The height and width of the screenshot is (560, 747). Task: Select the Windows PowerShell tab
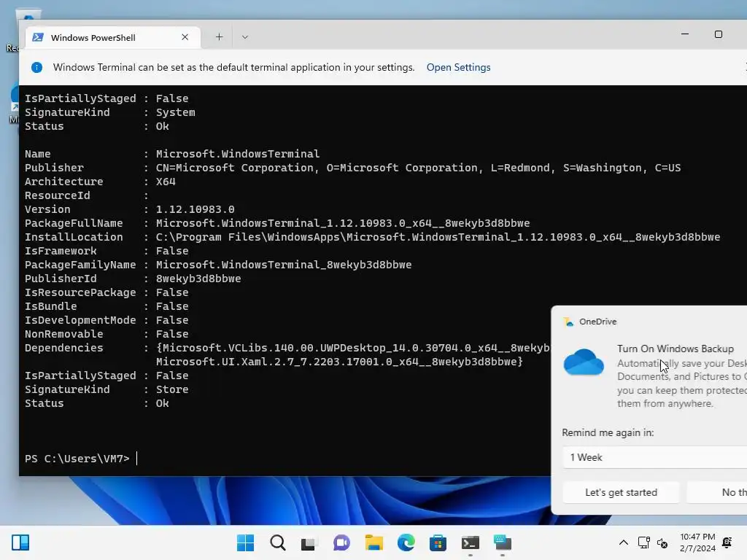[113, 38]
